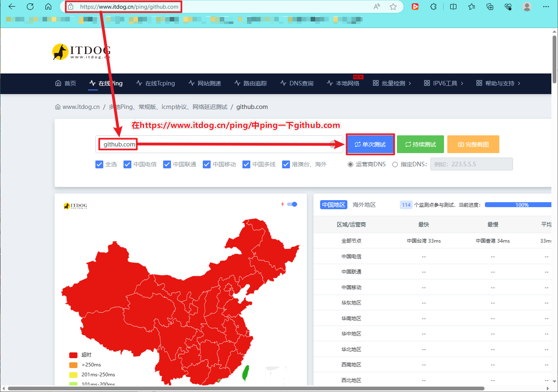
Task: Click the small ITDOG logo on map panel
Action: (x=75, y=205)
